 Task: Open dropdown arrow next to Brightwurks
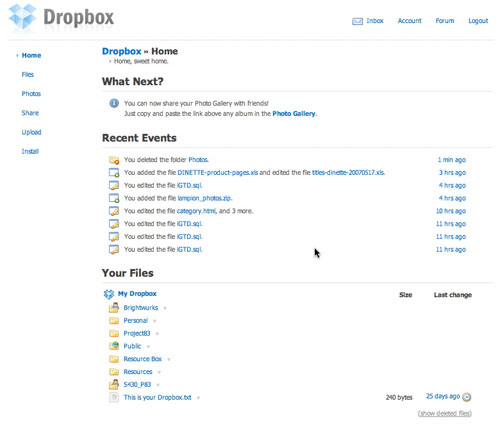165,308
